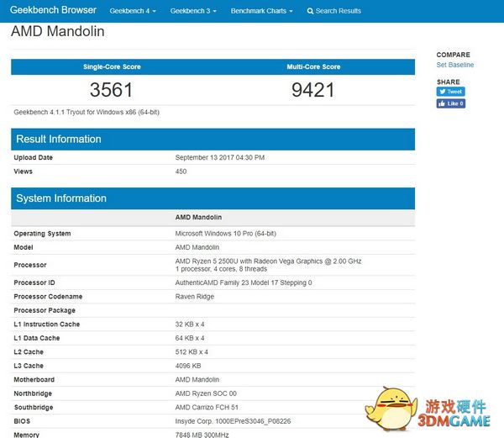Image resolution: width=504 pixels, height=438 pixels.
Task: Select the AMD Ryzen 5 2500U processor text
Action: [x=268, y=261]
